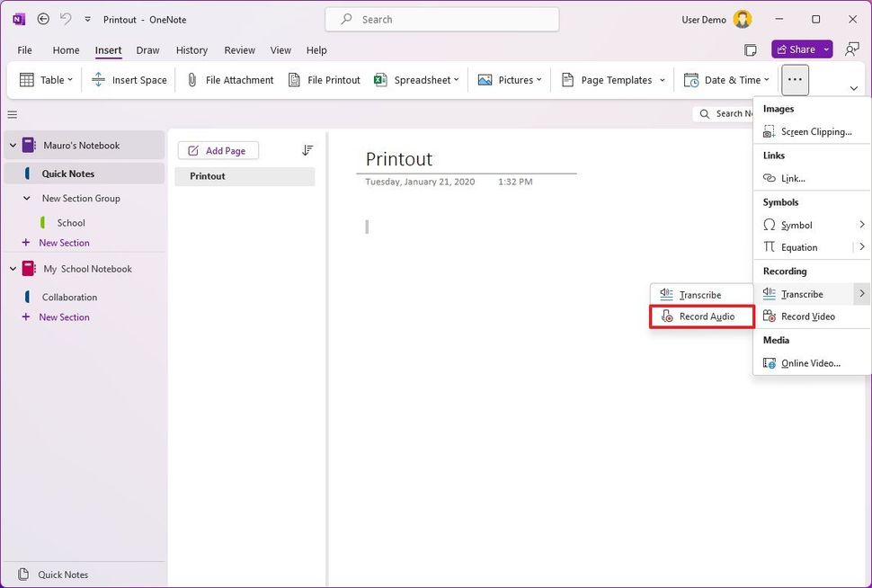Open the Share button color dropdown arrow
This screenshot has width=872, height=588.
point(823,49)
